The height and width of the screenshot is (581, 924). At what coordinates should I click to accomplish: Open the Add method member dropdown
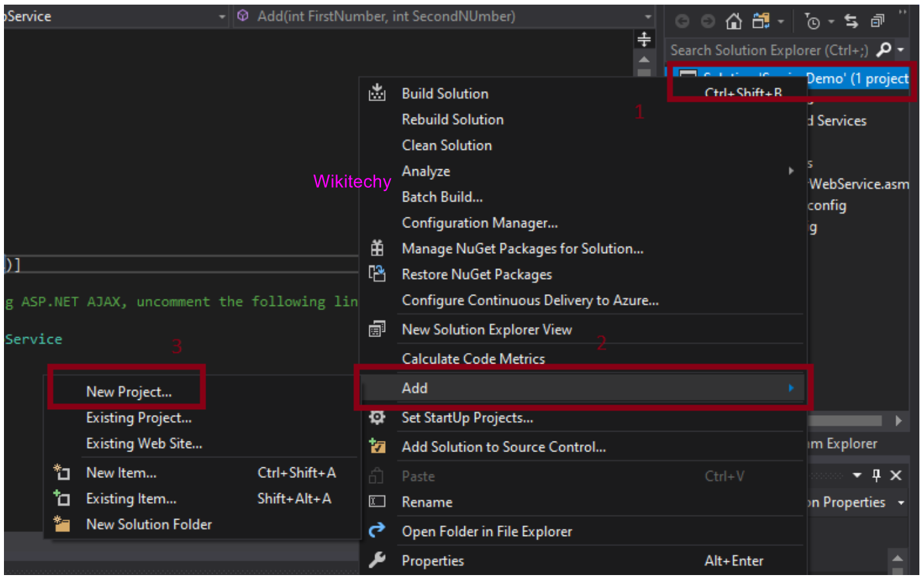648,17
